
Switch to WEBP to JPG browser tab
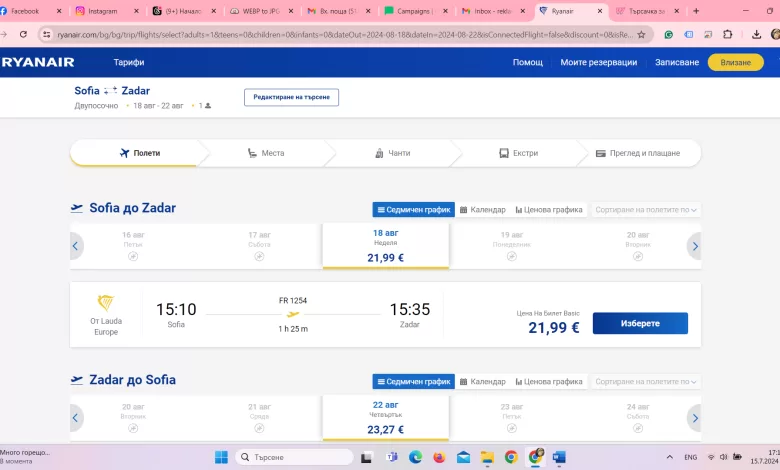[261, 11]
